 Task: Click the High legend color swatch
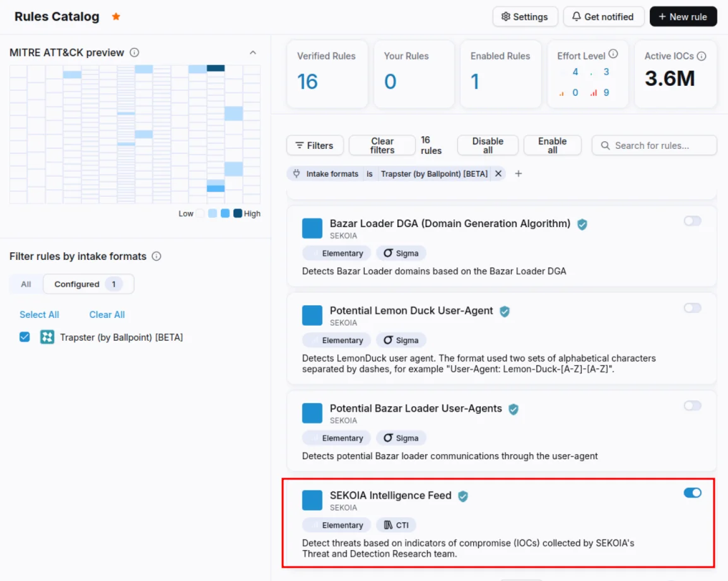click(237, 213)
